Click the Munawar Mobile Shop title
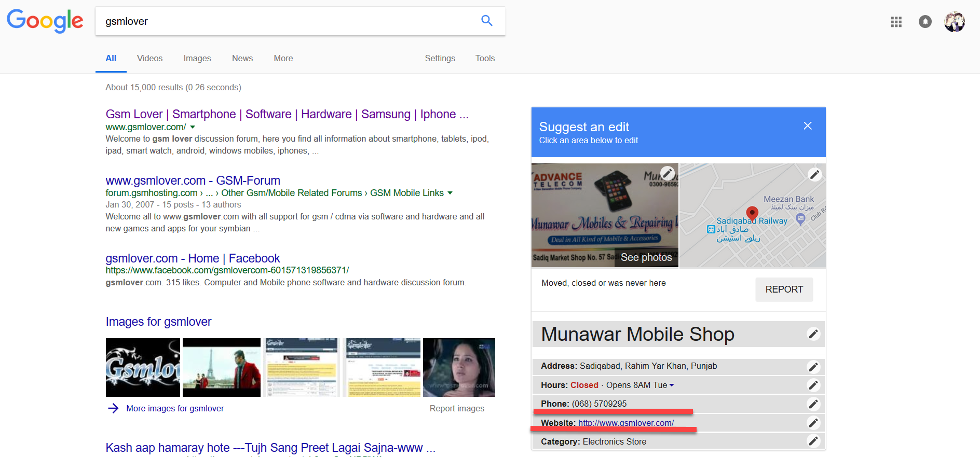This screenshot has height=457, width=980. pyautogui.click(x=637, y=334)
